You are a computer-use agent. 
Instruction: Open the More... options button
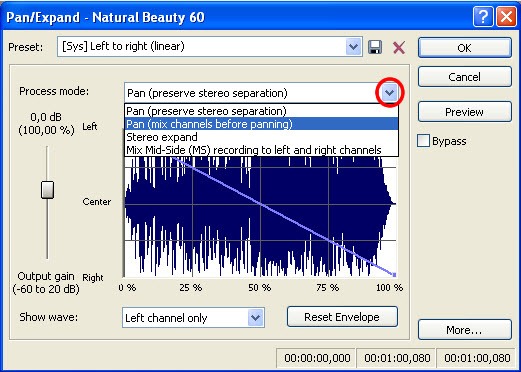(465, 330)
